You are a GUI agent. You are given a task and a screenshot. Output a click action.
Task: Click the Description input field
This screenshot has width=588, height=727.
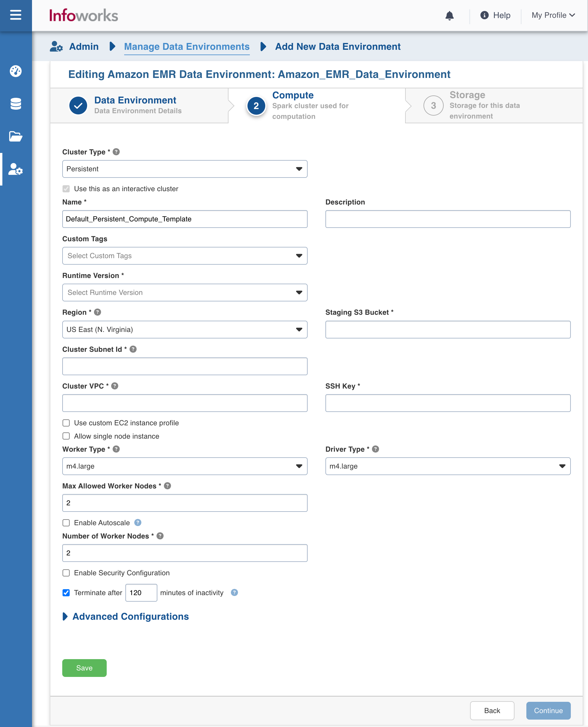pyautogui.click(x=448, y=219)
